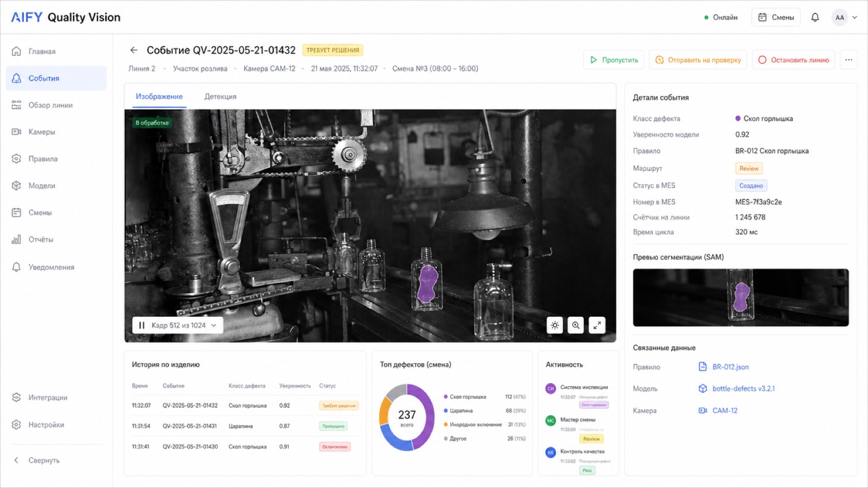Open Модели section in sidebar
The width and height of the screenshot is (868, 488).
click(x=56, y=185)
